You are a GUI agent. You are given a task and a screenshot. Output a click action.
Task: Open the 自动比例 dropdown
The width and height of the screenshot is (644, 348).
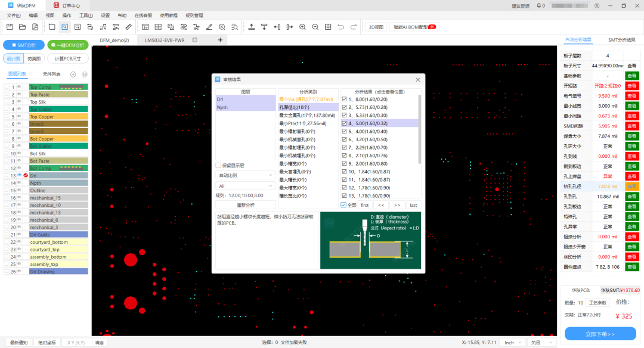(245, 175)
